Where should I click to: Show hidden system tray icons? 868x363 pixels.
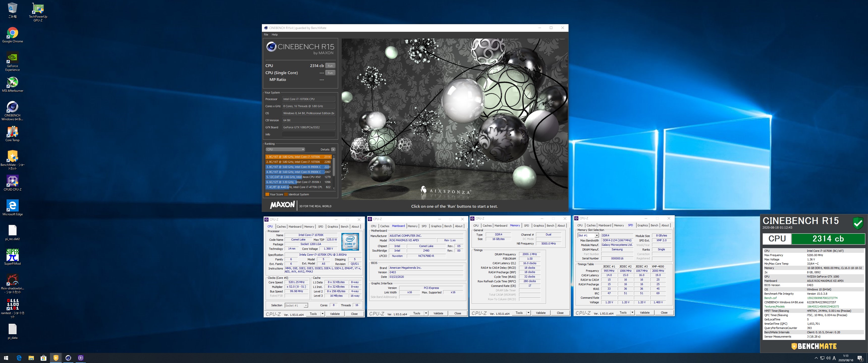816,358
